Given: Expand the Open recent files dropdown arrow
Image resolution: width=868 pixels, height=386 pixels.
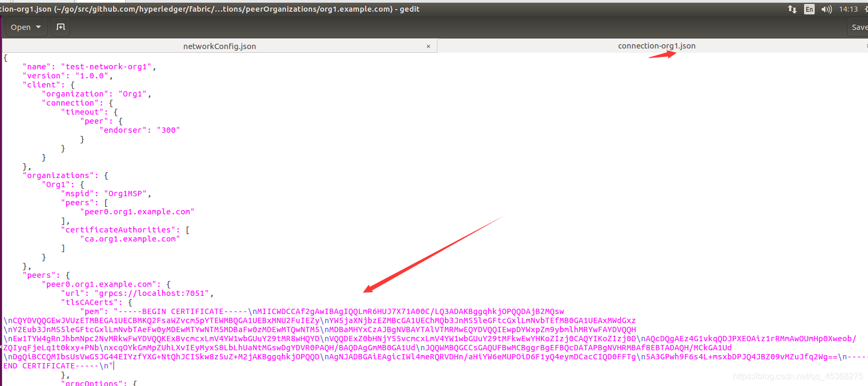Looking at the screenshot, I should 38,27.
